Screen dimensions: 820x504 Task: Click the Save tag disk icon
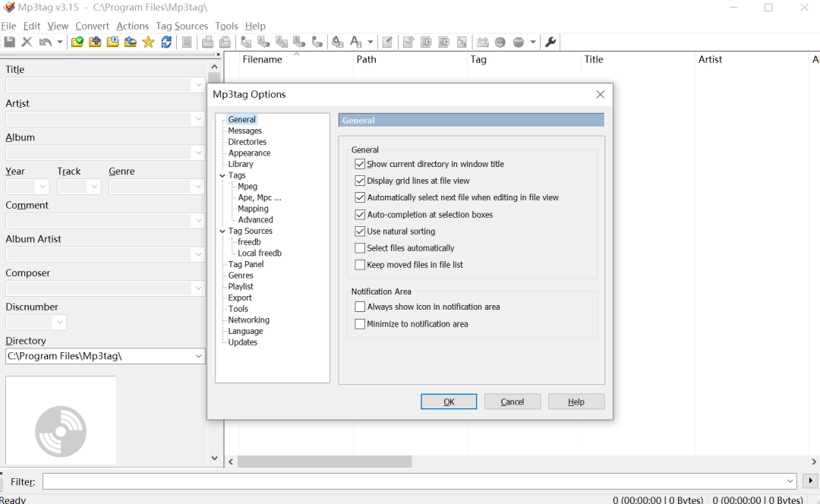(10, 42)
